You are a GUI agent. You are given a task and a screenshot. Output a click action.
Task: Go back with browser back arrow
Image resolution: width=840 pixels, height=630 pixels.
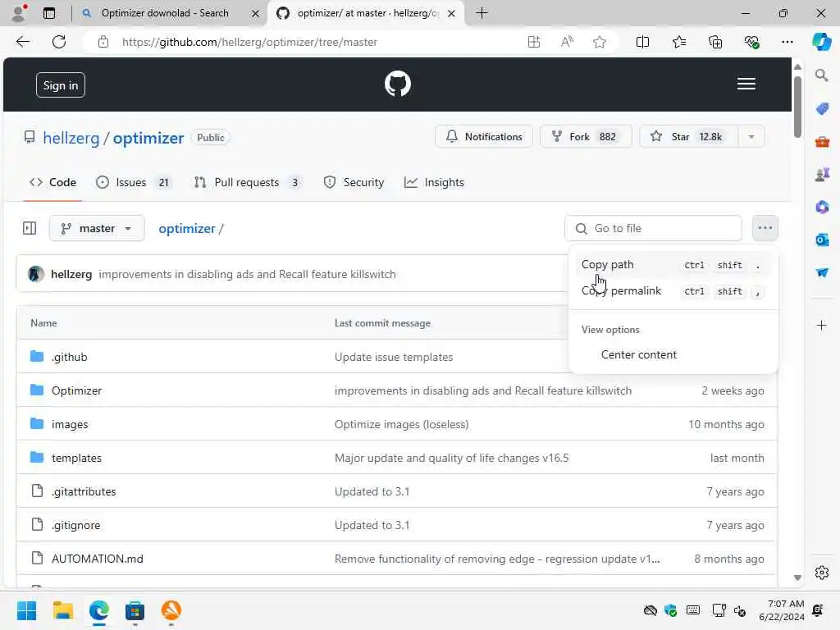click(22, 42)
